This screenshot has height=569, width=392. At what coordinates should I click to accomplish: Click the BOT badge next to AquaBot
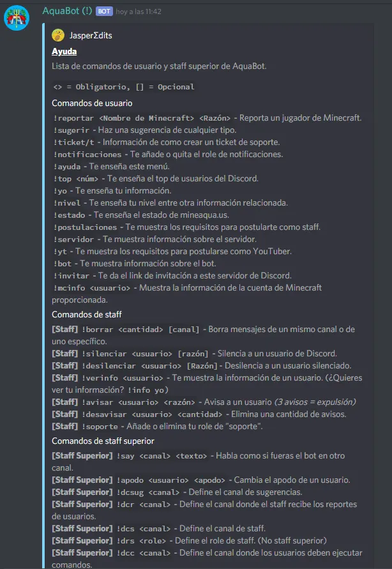[104, 11]
